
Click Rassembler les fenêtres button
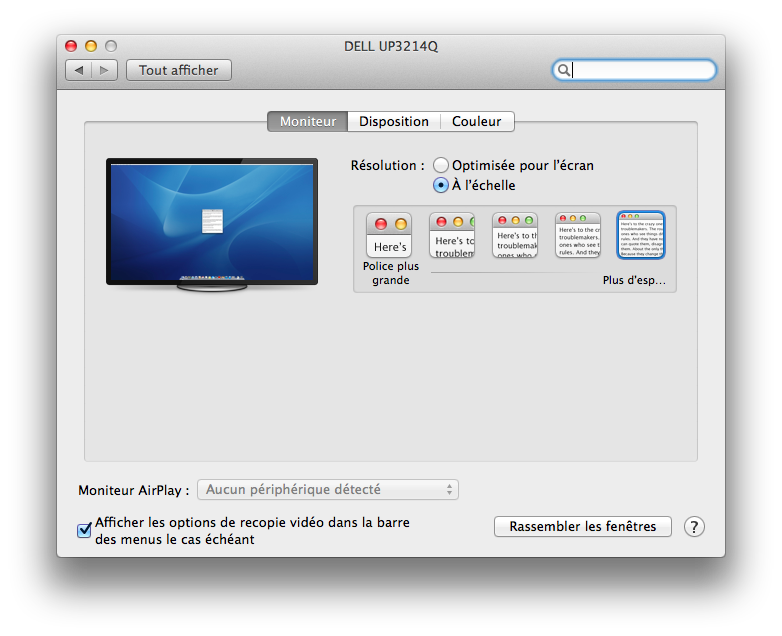tap(583, 527)
